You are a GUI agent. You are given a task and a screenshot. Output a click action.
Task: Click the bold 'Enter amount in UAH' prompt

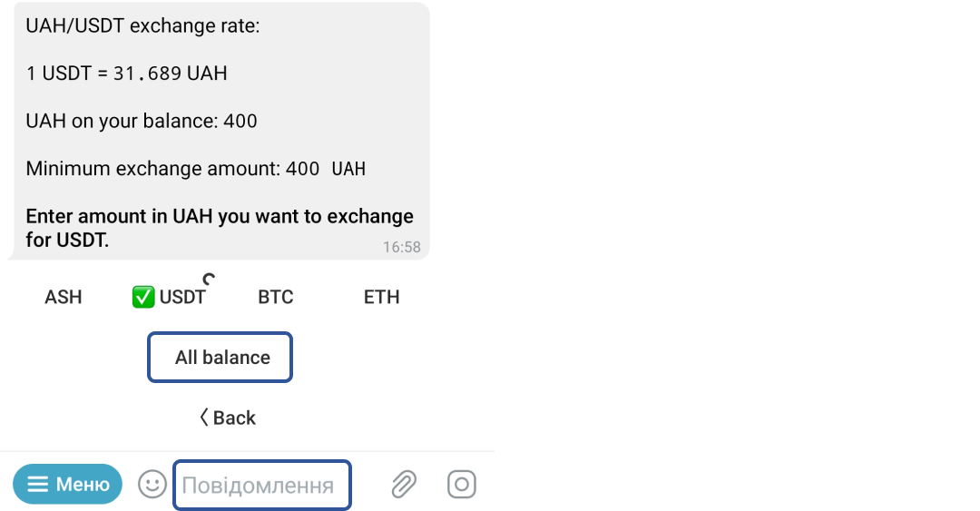click(220, 228)
